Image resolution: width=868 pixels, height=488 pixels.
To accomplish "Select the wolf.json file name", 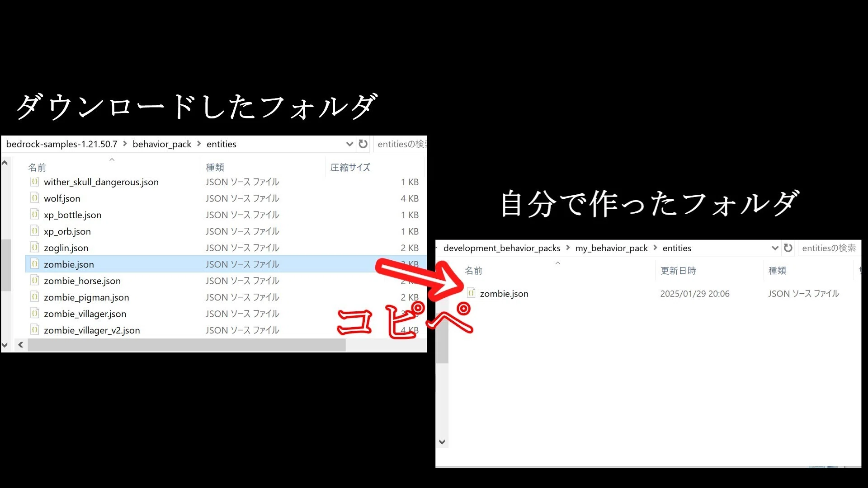I will click(x=62, y=198).
